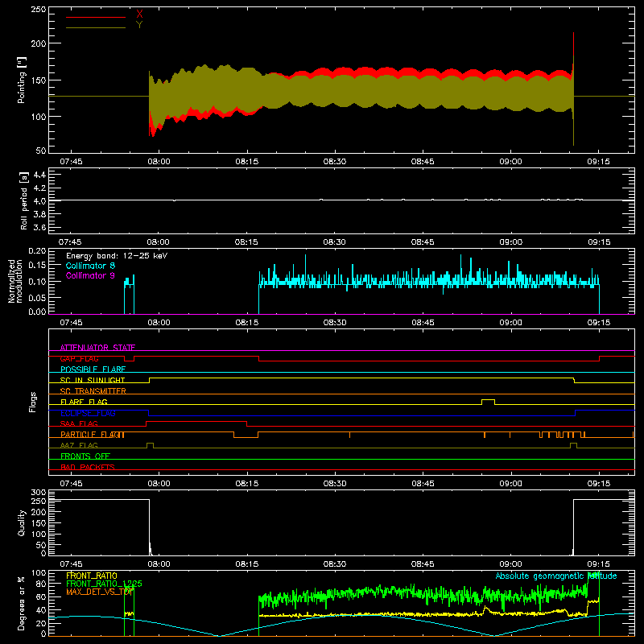
Task: Click the SC_IN_SUNLIGHT flag label
Action: [93, 380]
